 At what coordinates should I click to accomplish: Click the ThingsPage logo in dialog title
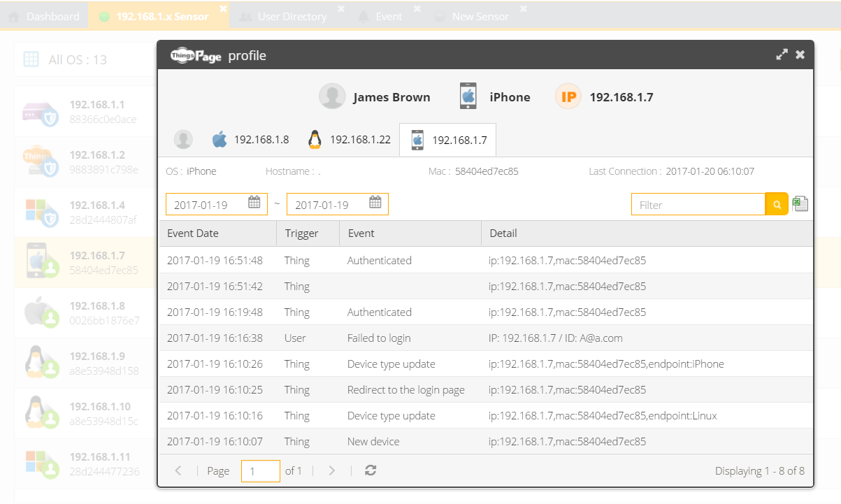pyautogui.click(x=196, y=55)
